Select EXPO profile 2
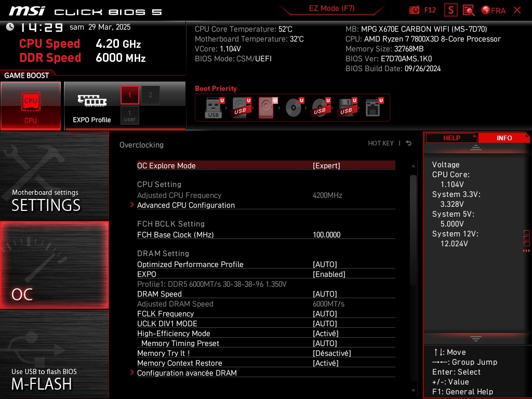 [150, 95]
